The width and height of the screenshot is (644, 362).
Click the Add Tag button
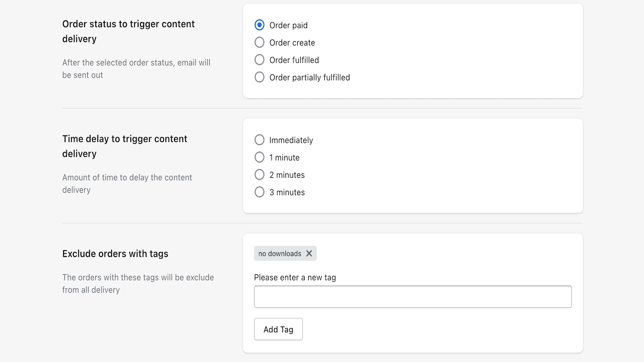278,329
